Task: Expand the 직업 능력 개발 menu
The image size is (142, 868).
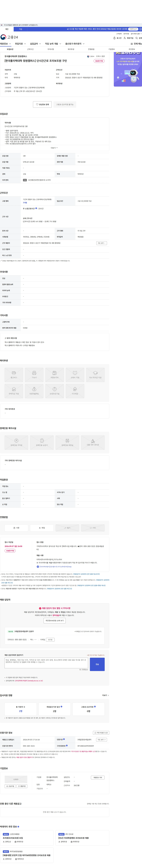Action: tap(53, 44)
